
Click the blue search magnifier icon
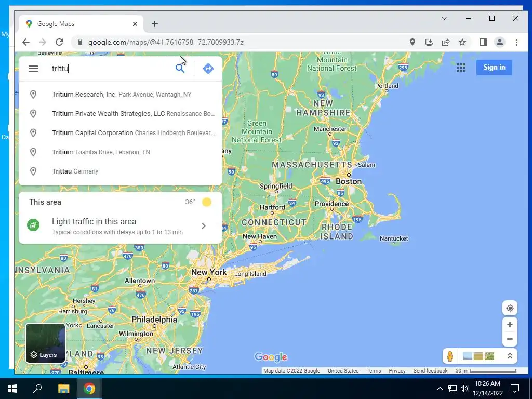[180, 69]
